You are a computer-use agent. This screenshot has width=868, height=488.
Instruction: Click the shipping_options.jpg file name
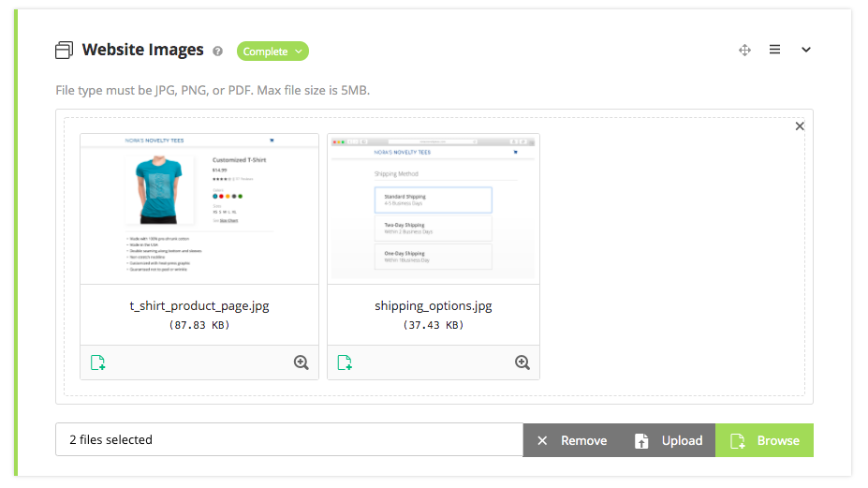[x=434, y=306]
